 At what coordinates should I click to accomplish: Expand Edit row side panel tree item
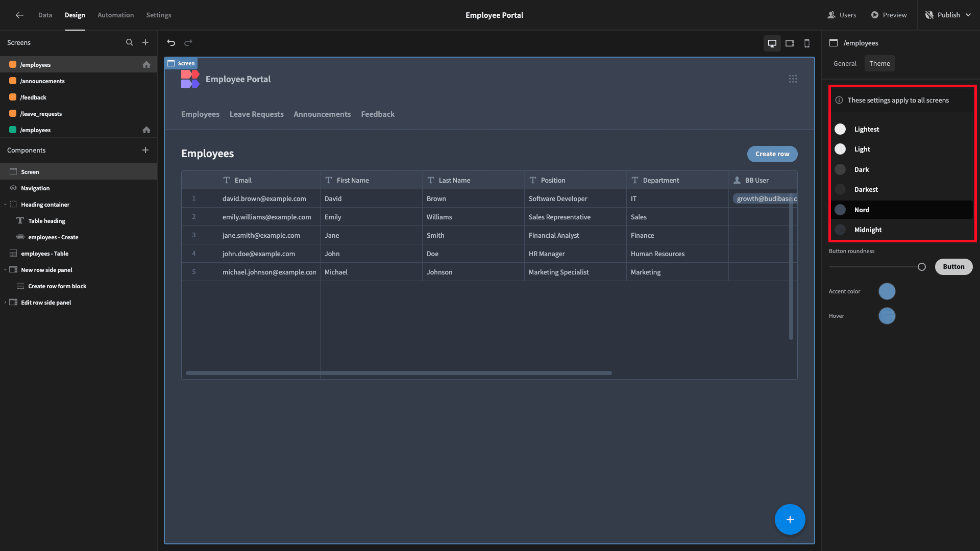pyautogui.click(x=5, y=303)
